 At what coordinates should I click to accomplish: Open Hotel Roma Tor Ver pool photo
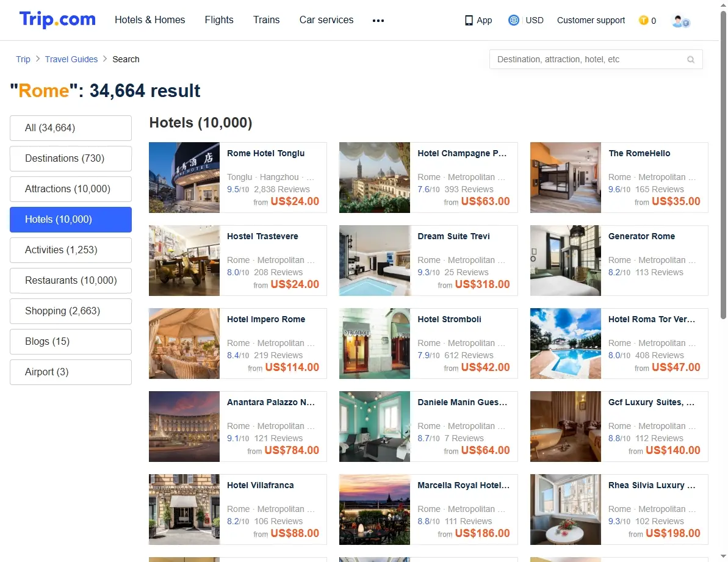[566, 344]
